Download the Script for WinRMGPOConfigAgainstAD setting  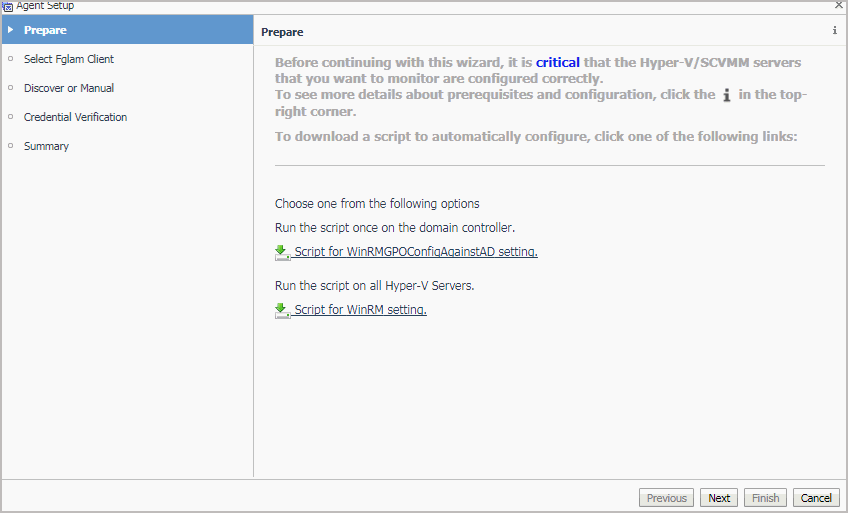(x=415, y=252)
